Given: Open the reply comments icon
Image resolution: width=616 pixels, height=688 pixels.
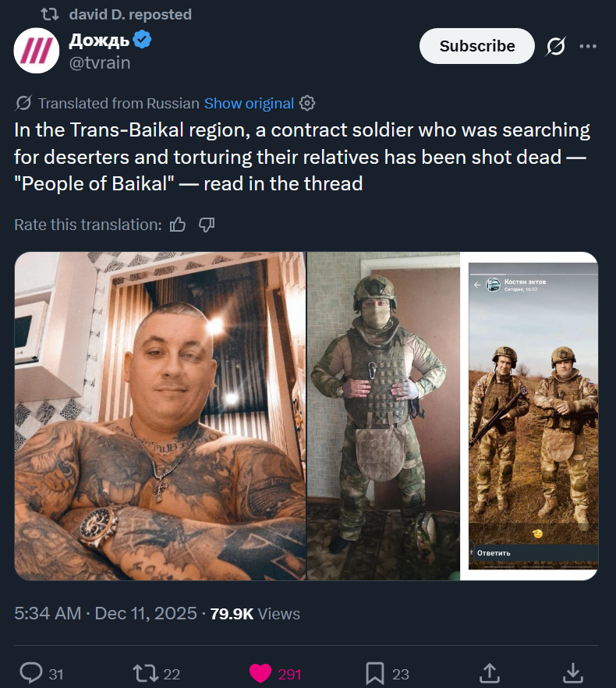Looking at the screenshot, I should coord(31,673).
